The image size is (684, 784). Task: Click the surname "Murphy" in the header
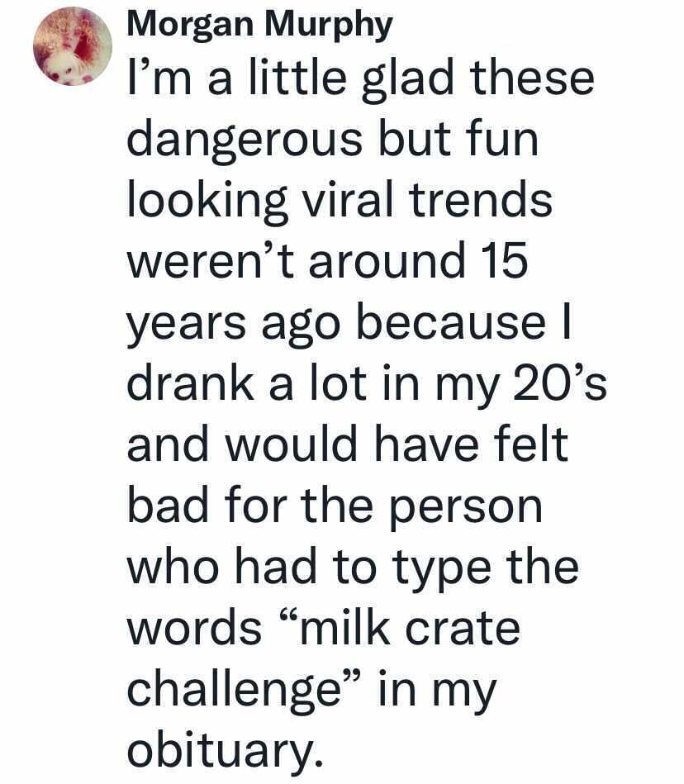[329, 25]
